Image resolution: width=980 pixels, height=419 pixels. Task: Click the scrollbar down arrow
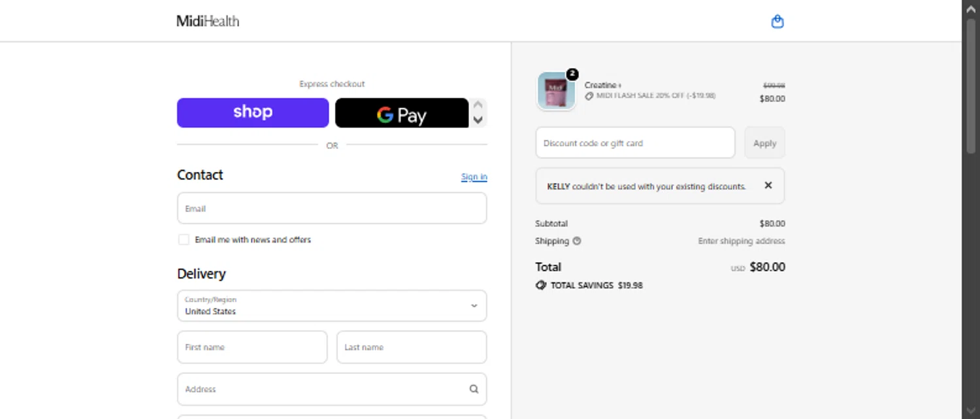[971, 412]
